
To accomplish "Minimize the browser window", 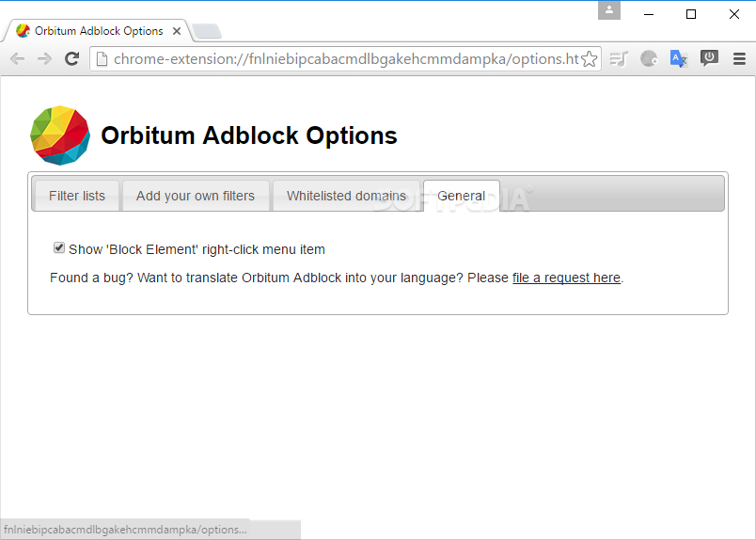I will click(x=649, y=14).
